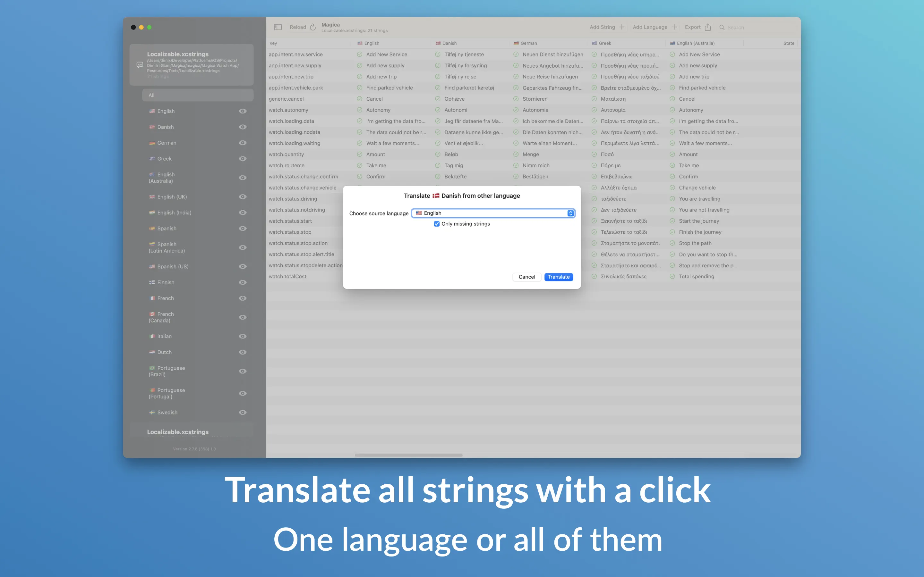Click the search magnifying glass icon
The height and width of the screenshot is (577, 924).
point(722,28)
